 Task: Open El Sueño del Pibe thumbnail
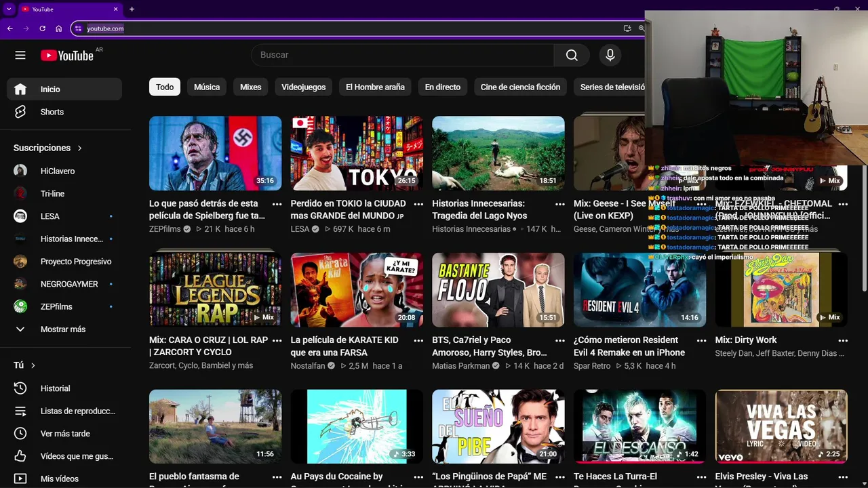pos(498,426)
